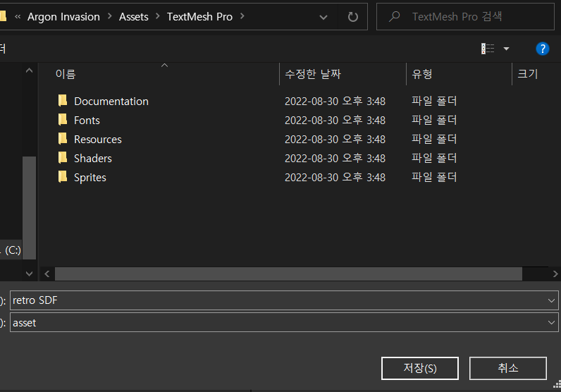Click the view layout icon
The image size is (561, 392).
click(x=488, y=49)
